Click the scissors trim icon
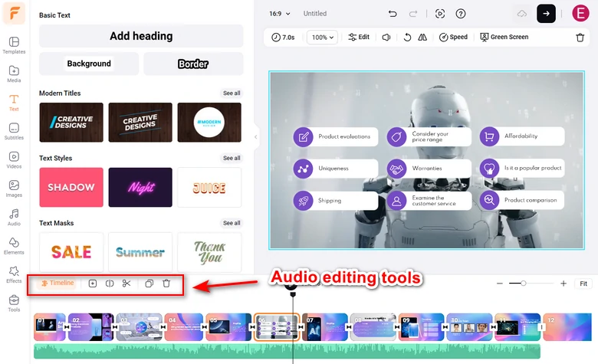This screenshot has width=598, height=364. [x=127, y=284]
